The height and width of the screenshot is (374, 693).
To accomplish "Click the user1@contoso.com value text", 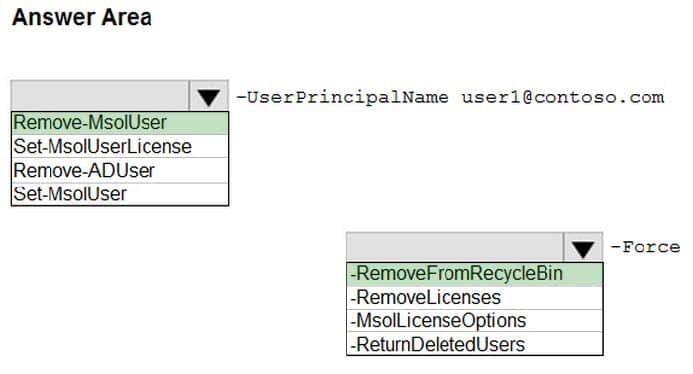I will click(x=563, y=97).
